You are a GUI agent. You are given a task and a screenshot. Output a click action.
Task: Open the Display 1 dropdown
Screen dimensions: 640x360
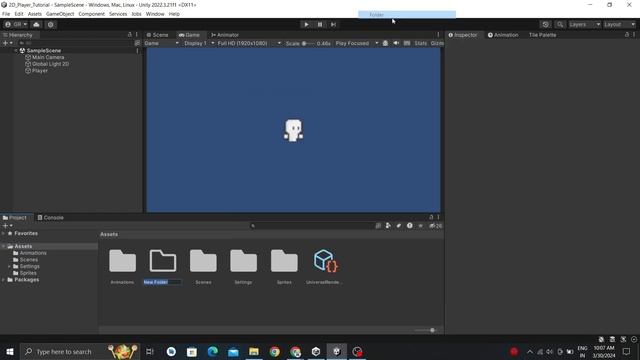click(199, 43)
